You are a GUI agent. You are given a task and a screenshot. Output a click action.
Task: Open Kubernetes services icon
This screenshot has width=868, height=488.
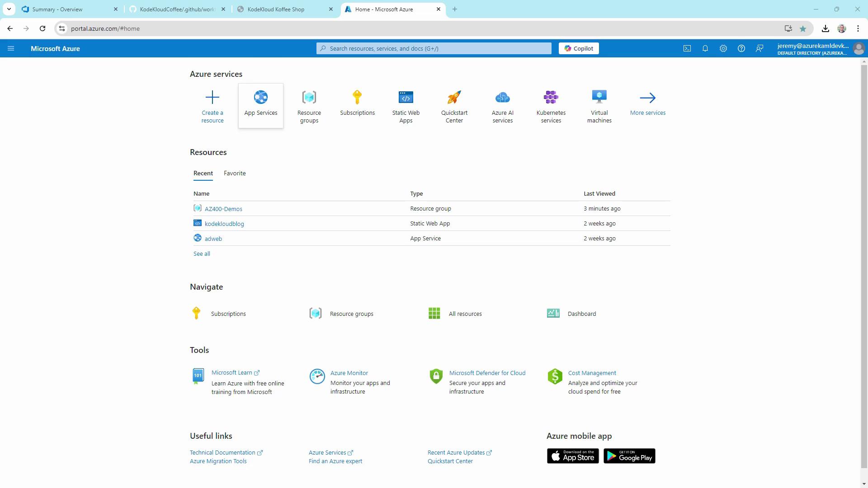click(x=551, y=97)
